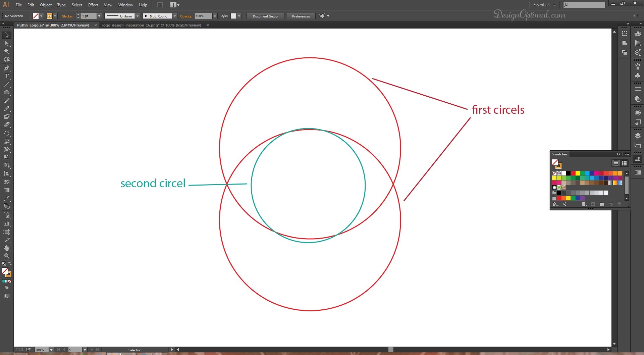Select the Eraser tool
Screen dimensions: 644x355
pyautogui.click(x=7, y=124)
